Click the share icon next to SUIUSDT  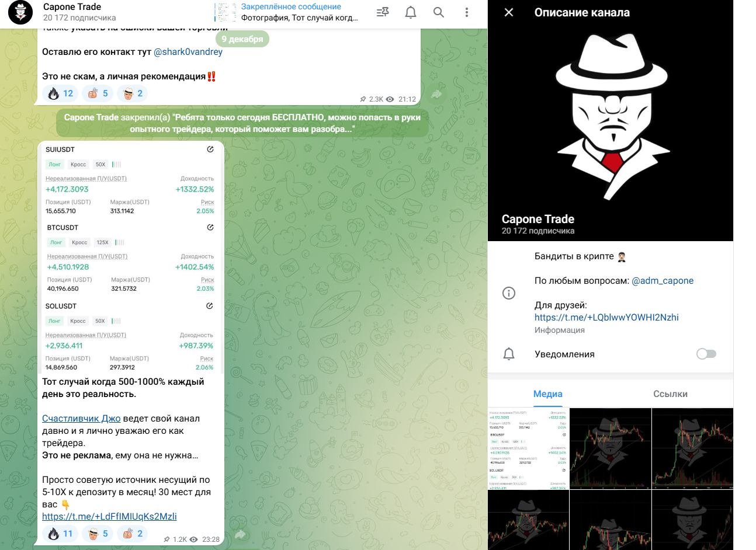point(210,149)
